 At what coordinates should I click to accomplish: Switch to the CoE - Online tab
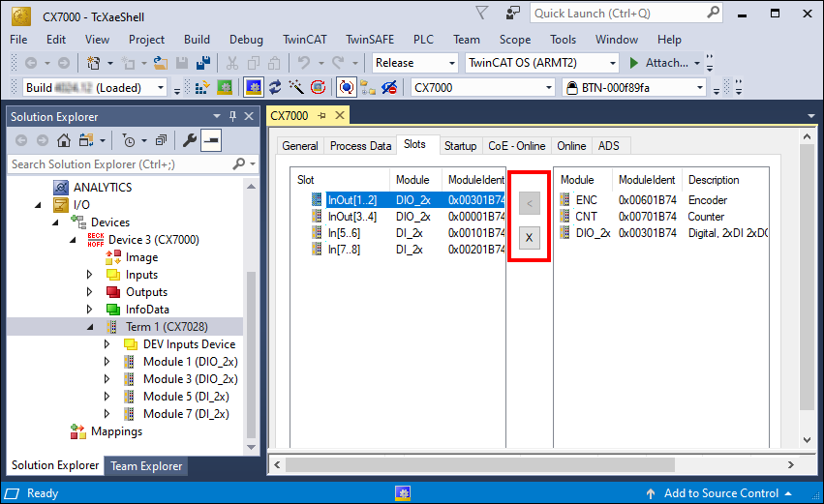pyautogui.click(x=517, y=146)
